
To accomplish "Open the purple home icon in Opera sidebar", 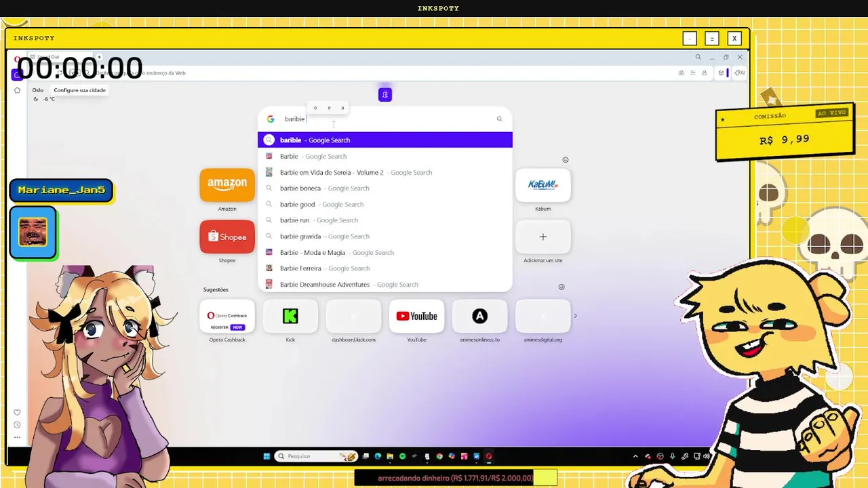I will click(18, 75).
